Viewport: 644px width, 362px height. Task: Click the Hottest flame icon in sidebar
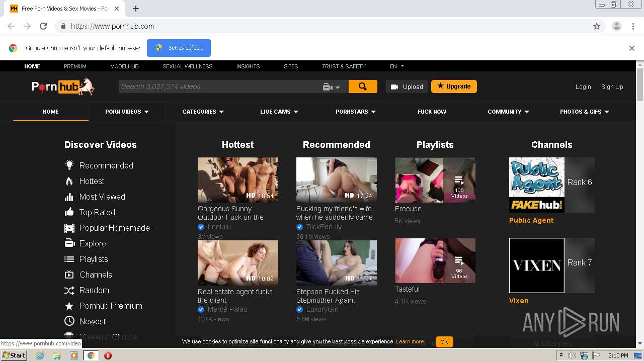click(69, 181)
